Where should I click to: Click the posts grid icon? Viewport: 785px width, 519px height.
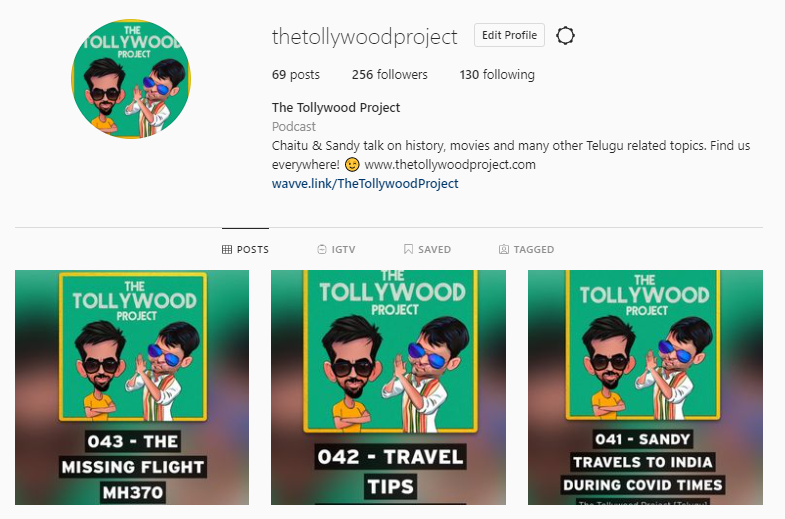point(227,249)
